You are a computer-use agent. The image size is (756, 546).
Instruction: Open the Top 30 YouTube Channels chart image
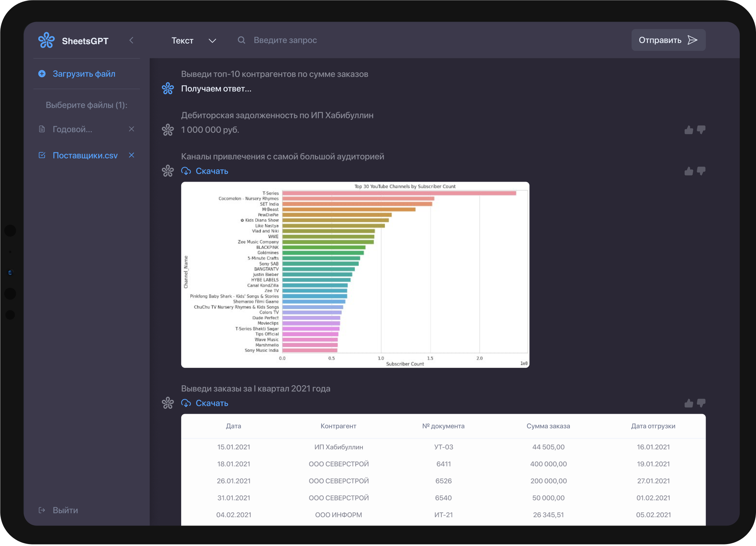(x=355, y=275)
